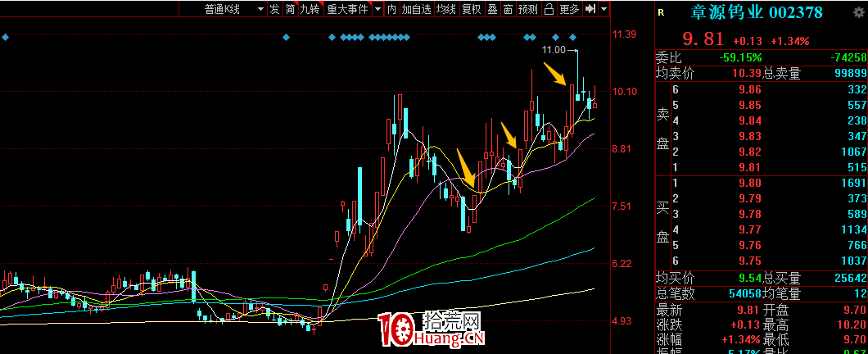Screen dimensions: 868x354
Task: Select the buy level 2 row at 9.79
Action: coord(769,199)
